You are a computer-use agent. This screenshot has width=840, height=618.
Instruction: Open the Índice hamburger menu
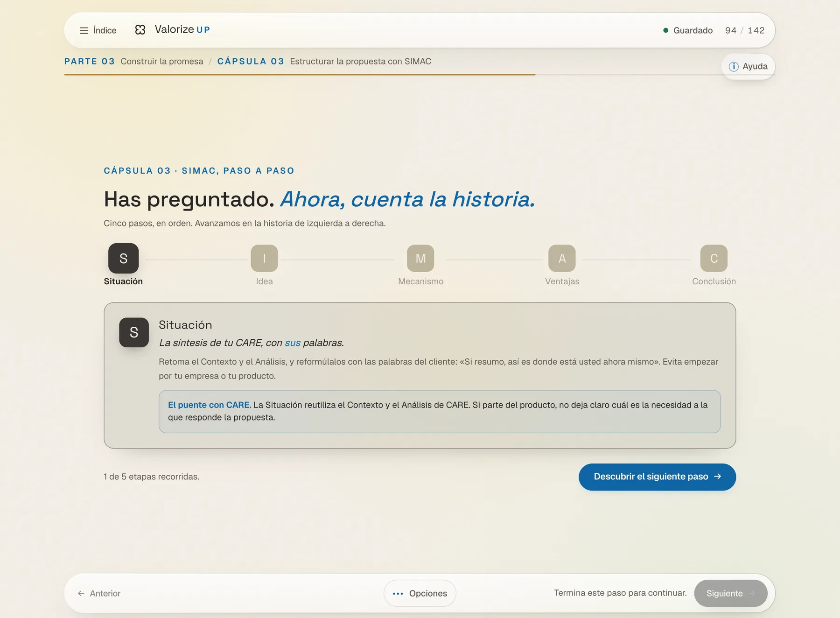98,30
